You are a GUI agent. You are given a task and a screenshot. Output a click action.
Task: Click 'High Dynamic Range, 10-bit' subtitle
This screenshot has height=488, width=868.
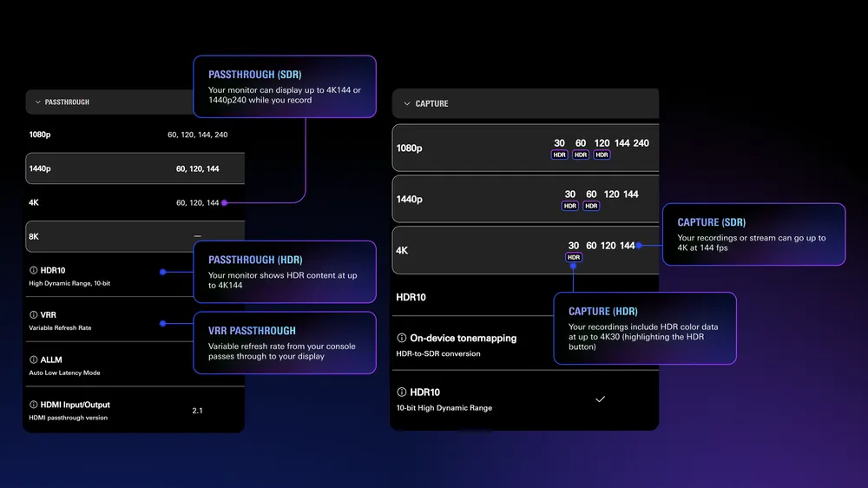[69, 283]
